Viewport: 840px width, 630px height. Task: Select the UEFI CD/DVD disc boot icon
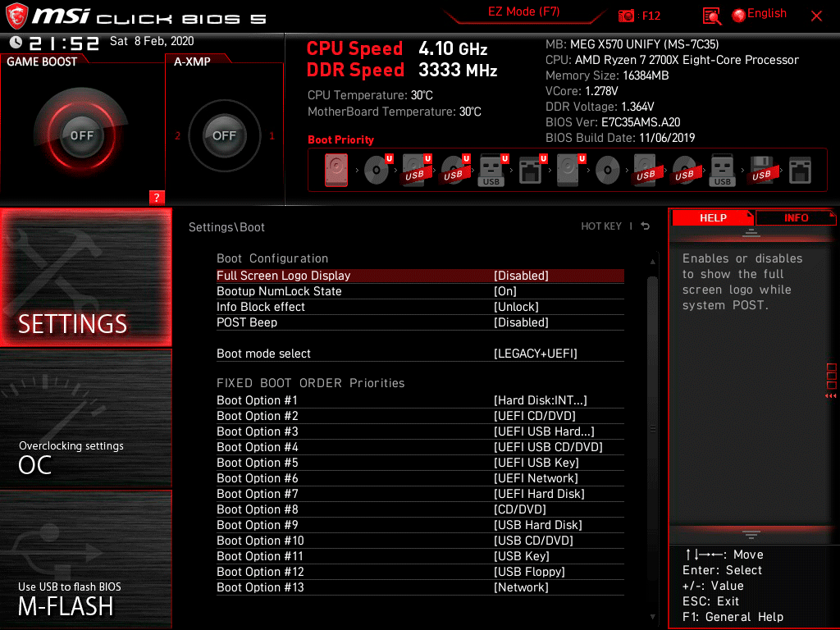coord(377,171)
